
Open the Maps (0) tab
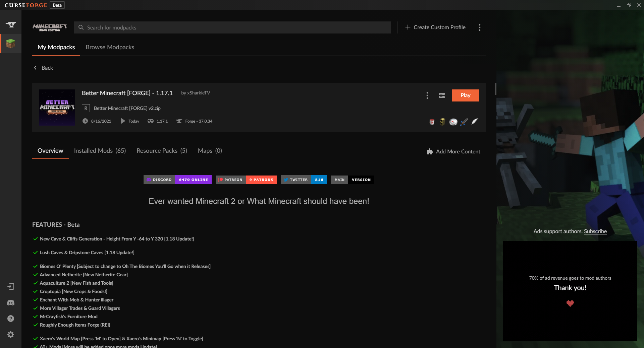[x=210, y=151]
